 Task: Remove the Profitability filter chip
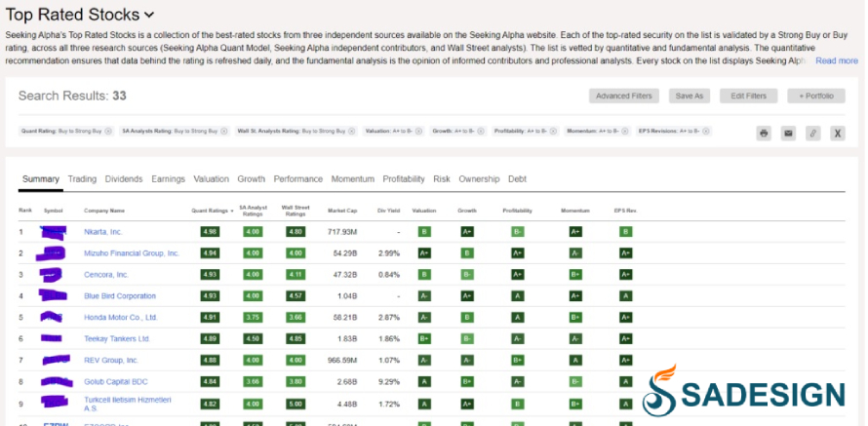coord(553,132)
